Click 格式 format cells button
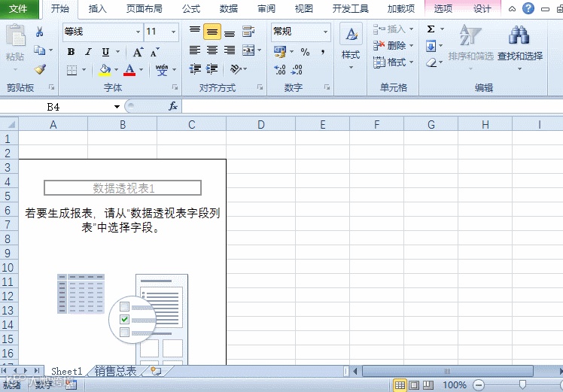This screenshot has width=563, height=392. click(393, 62)
